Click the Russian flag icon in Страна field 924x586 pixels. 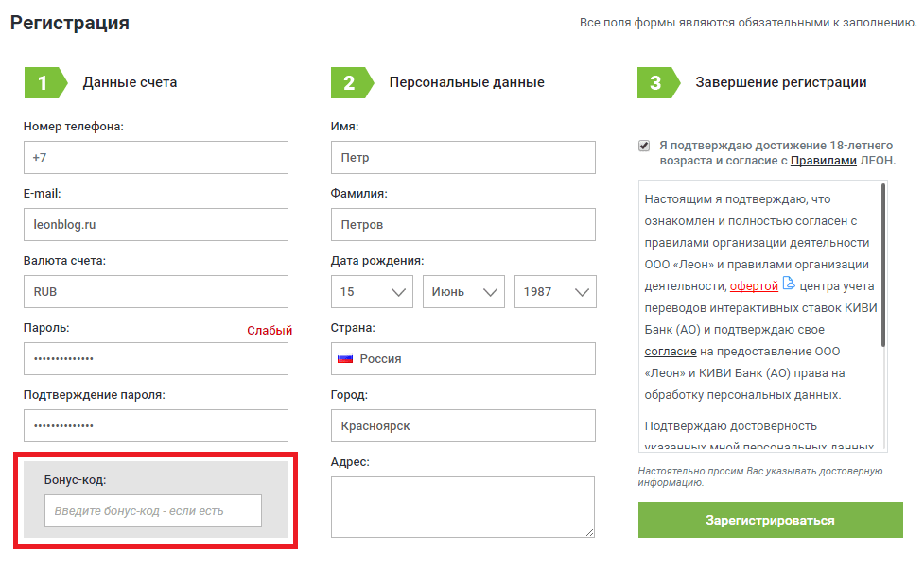[x=345, y=358]
